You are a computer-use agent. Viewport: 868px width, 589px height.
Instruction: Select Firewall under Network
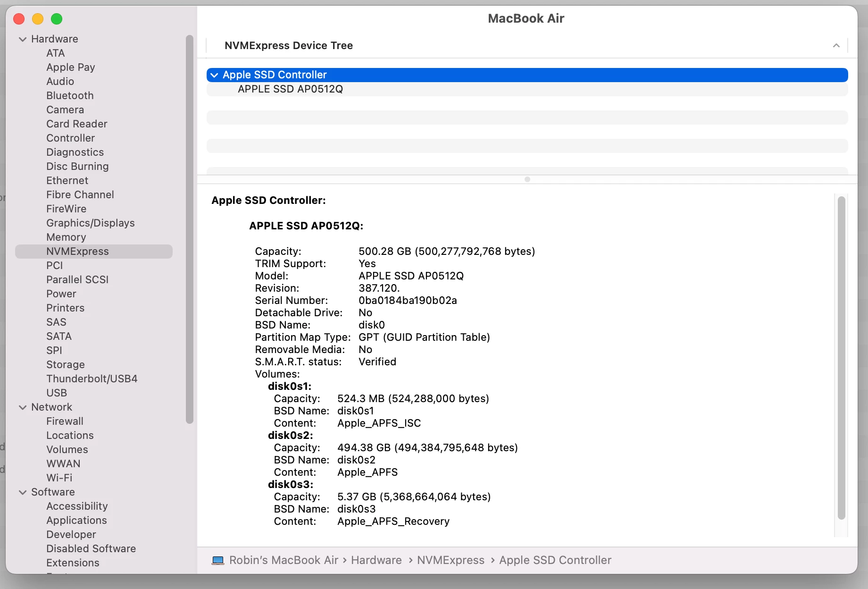pyautogui.click(x=65, y=421)
